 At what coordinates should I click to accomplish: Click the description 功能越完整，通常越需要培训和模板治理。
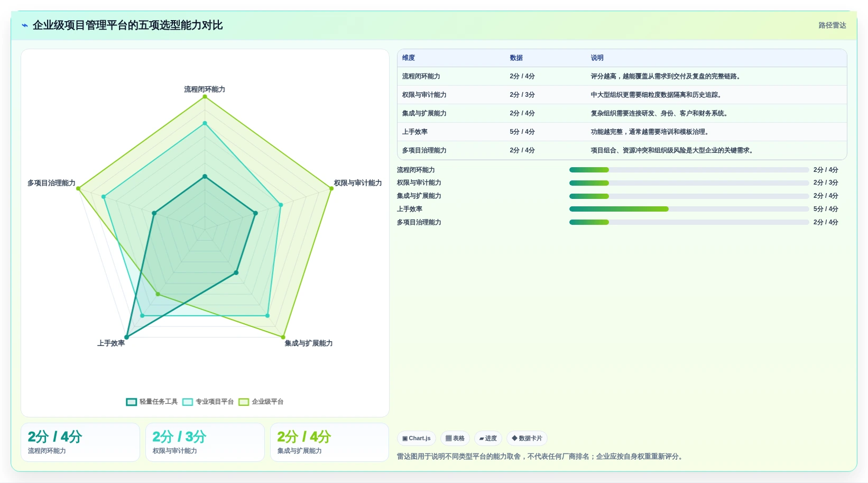point(651,132)
